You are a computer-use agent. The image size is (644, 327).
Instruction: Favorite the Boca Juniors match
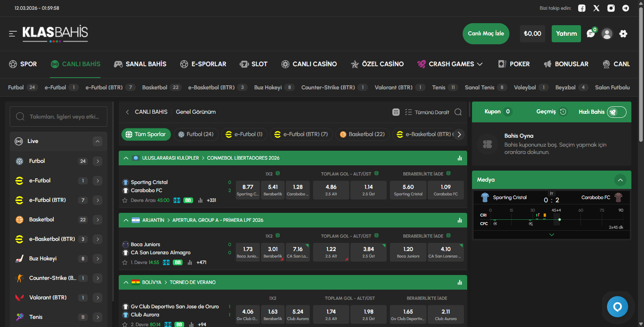click(125, 262)
